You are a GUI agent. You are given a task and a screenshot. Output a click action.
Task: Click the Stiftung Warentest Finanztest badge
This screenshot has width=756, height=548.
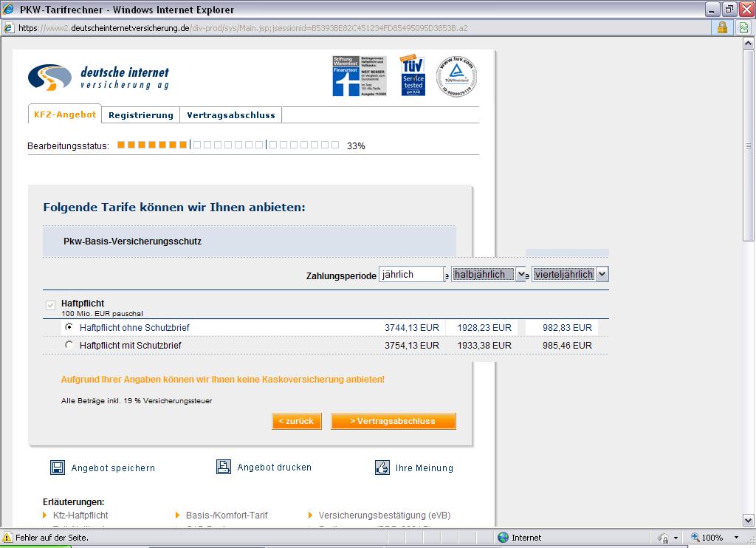(360, 76)
